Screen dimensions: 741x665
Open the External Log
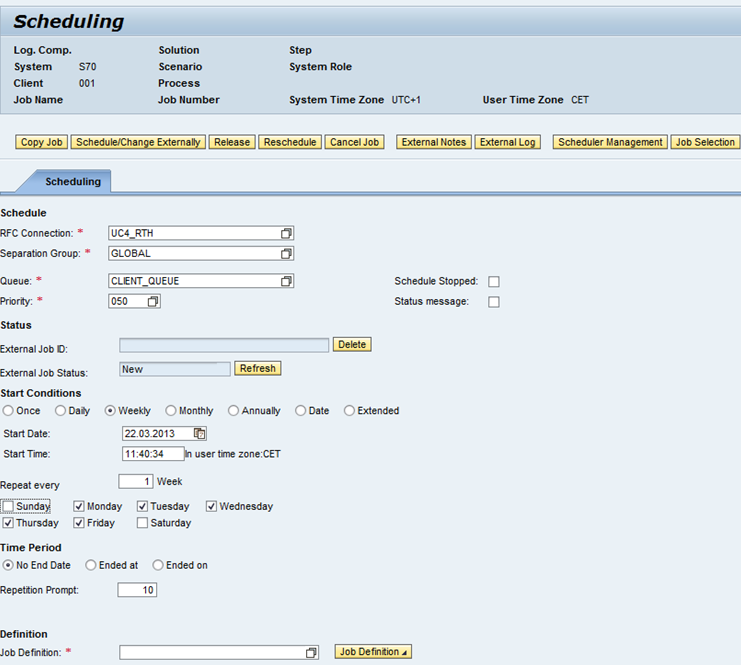pos(507,142)
